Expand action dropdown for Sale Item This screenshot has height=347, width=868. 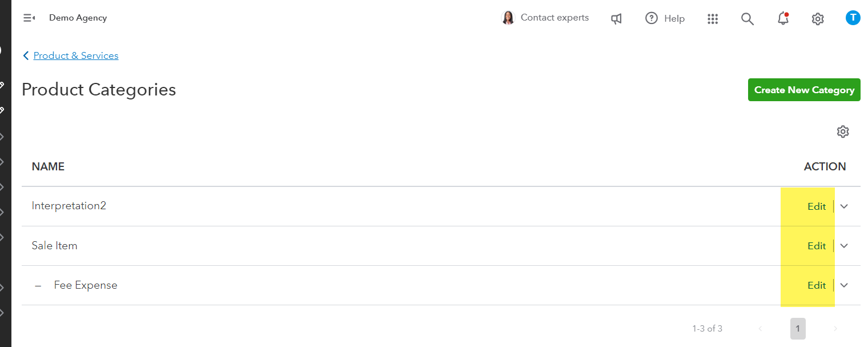[844, 246]
